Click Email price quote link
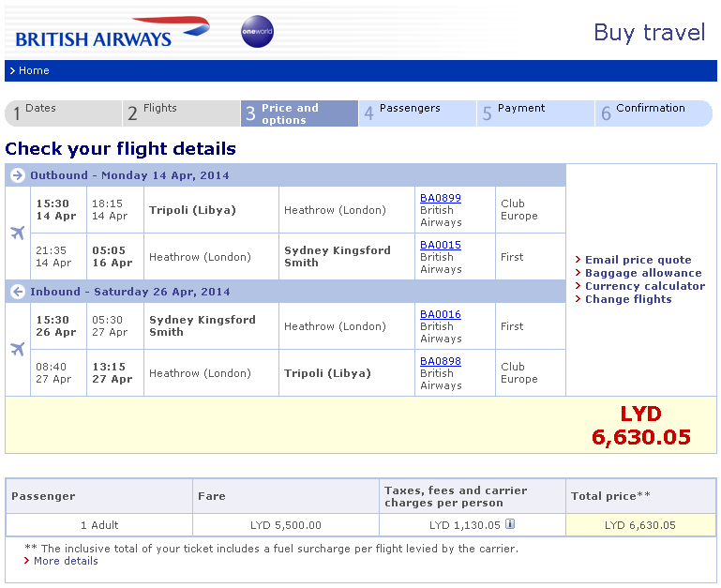 638,260
